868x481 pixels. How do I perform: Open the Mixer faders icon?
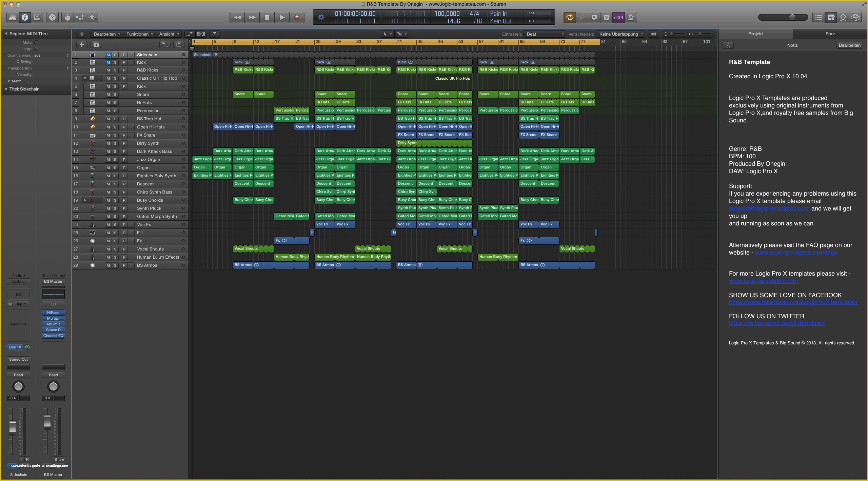point(80,17)
